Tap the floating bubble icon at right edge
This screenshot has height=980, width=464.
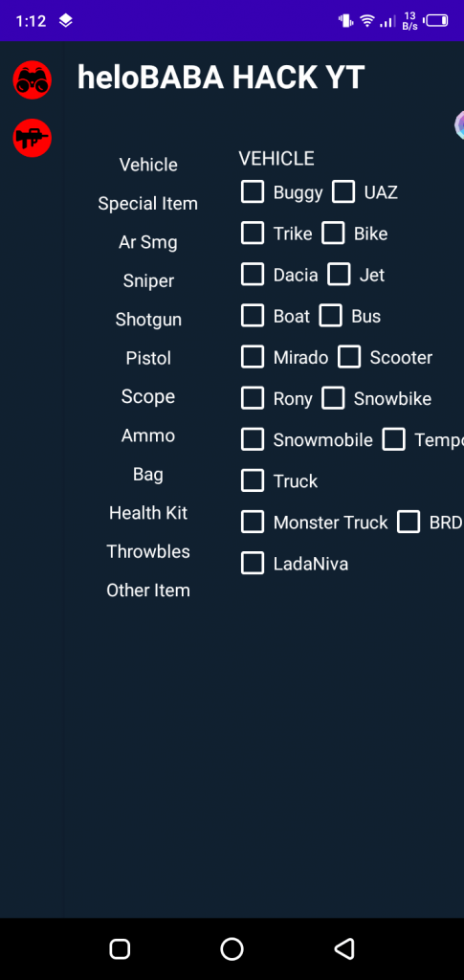point(459,125)
